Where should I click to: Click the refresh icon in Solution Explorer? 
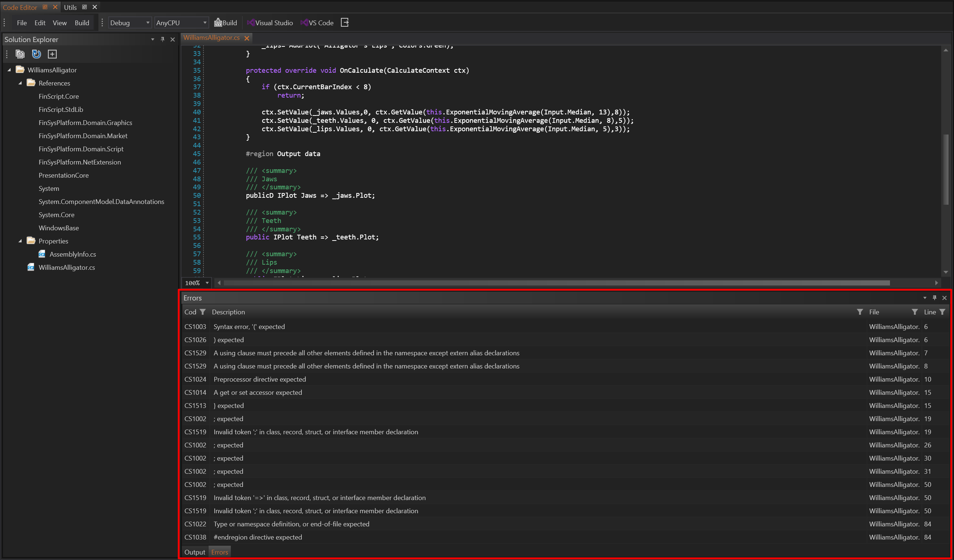pos(36,54)
